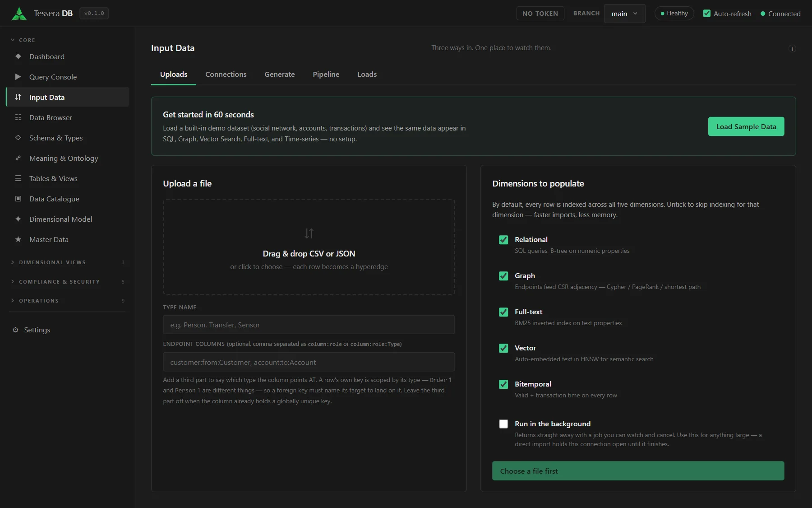812x508 pixels.
Task: Click the Meaning & Ontology sidebar label
Action: point(64,158)
